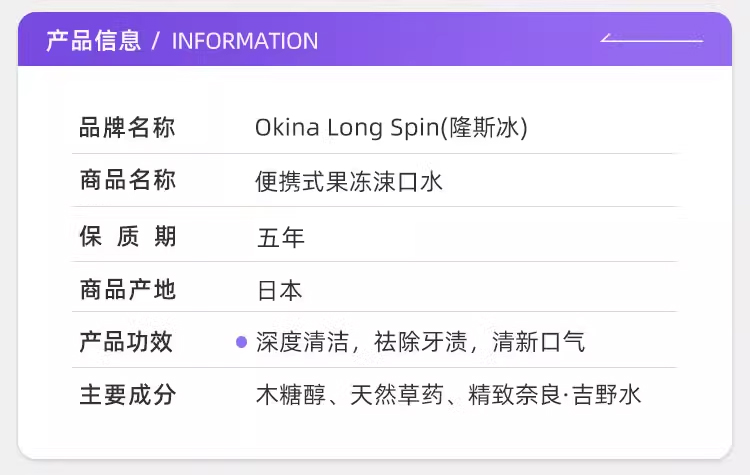The width and height of the screenshot is (750, 475).
Task: Click the 深度清洁 effect text
Action: 303,342
